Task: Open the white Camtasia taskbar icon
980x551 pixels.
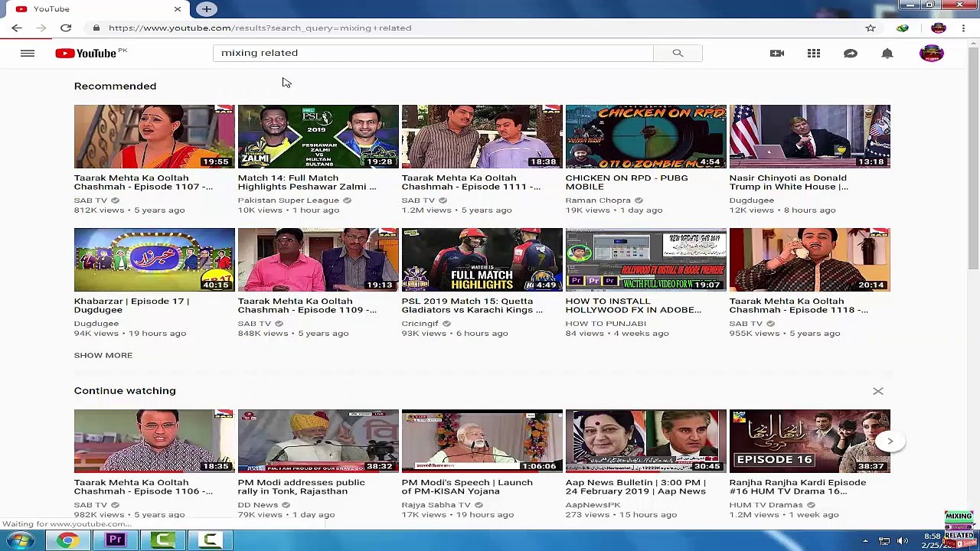Action: click(x=210, y=541)
